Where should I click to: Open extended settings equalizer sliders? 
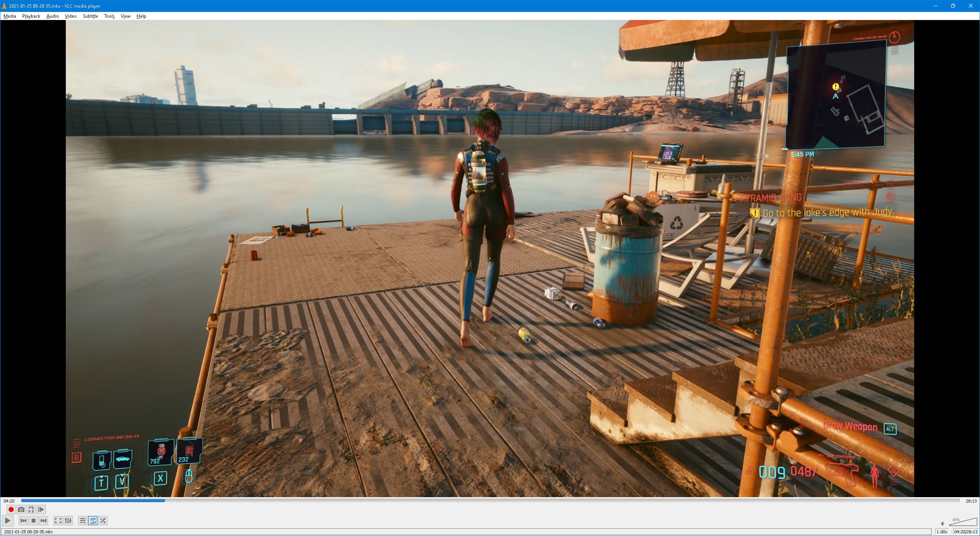[x=68, y=521]
